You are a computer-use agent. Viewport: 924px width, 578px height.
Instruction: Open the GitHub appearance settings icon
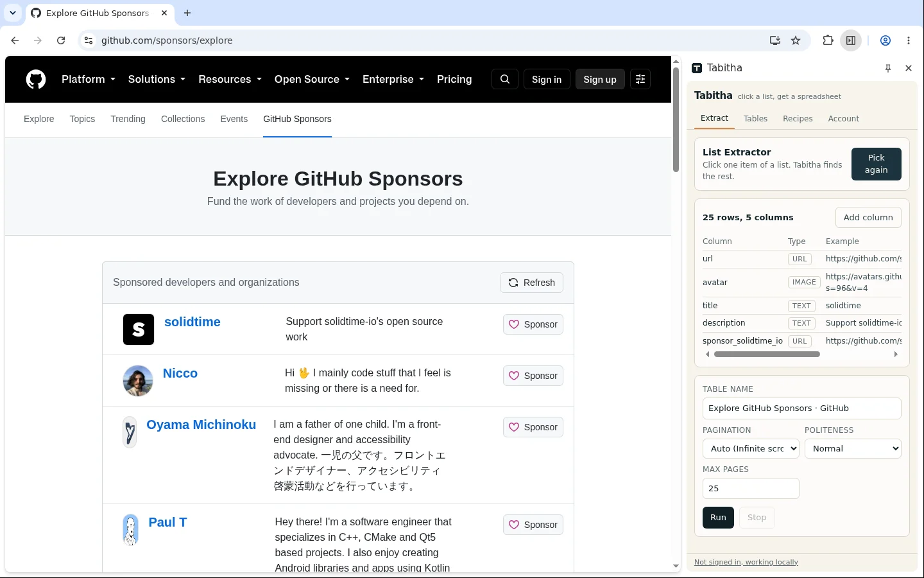[x=640, y=79]
